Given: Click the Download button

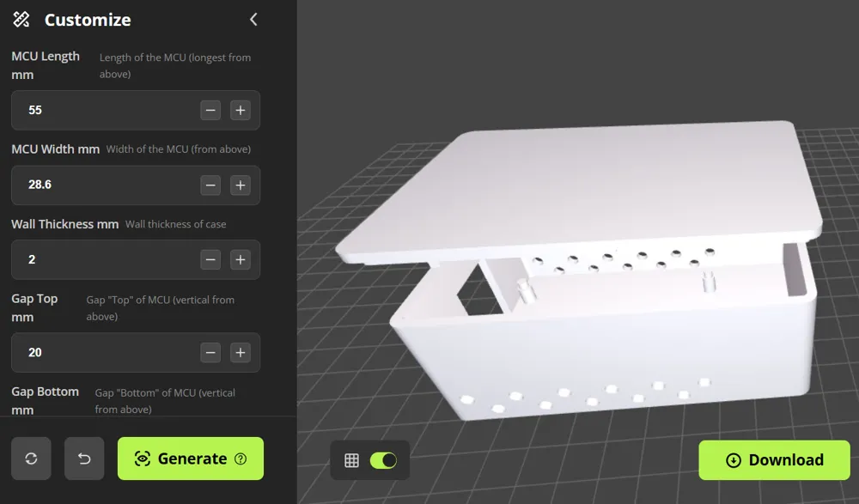Looking at the screenshot, I should pos(774,459).
